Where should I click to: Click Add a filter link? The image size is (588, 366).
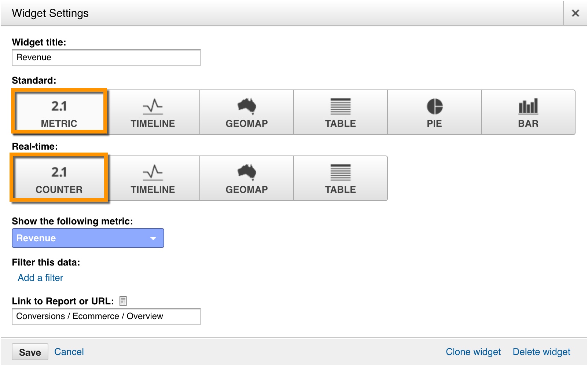point(40,278)
